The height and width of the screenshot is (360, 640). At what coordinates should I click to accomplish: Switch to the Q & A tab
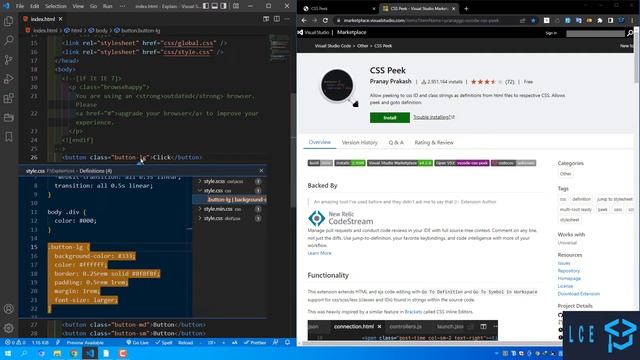tap(396, 142)
